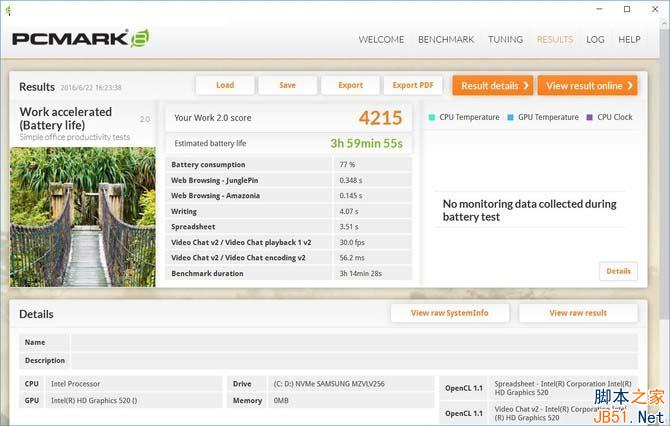Open the HELP tab
This screenshot has width=670, height=426.
click(x=629, y=39)
